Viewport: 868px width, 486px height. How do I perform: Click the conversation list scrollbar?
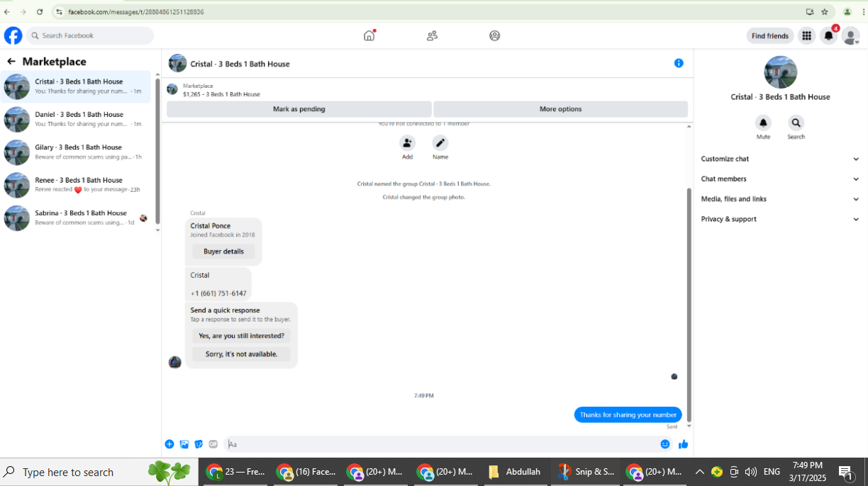157,150
